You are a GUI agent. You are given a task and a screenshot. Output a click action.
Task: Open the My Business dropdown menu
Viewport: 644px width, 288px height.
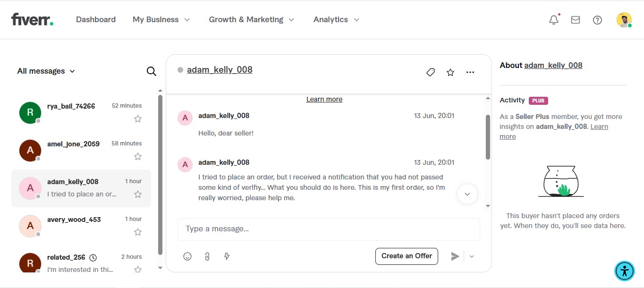click(161, 20)
